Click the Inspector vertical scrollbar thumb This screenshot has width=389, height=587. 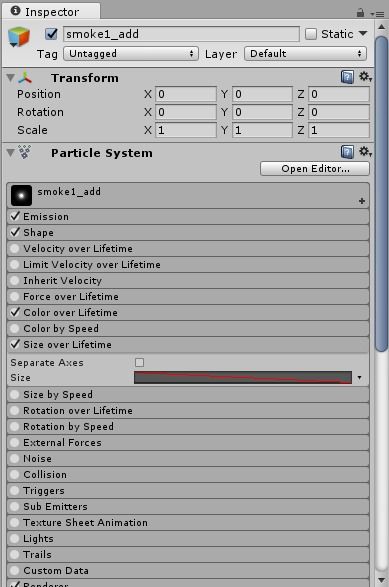click(382, 194)
